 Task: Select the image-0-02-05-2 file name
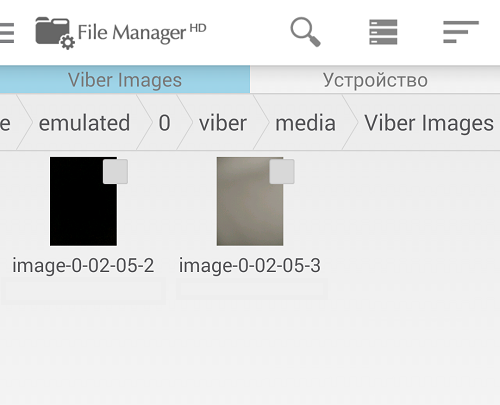(x=83, y=266)
